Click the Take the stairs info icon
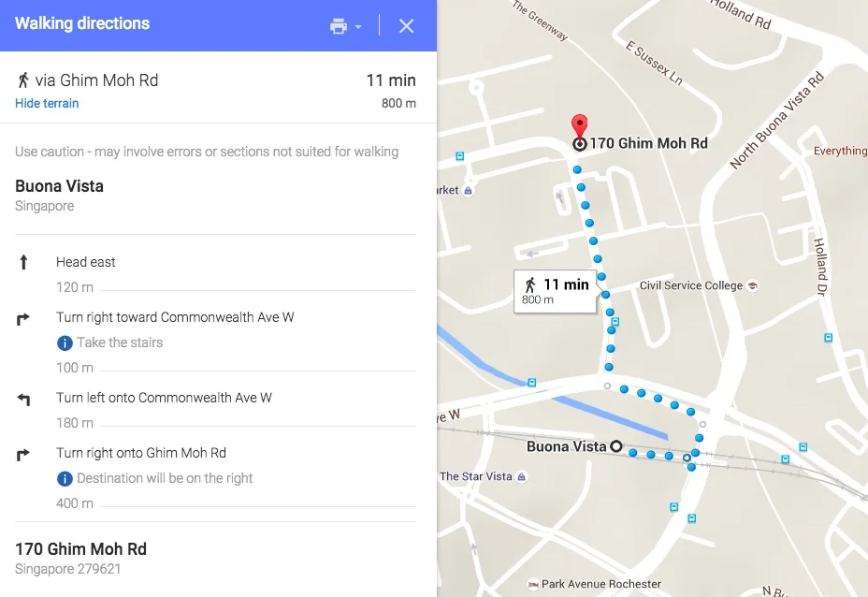The image size is (868, 597). click(x=65, y=343)
